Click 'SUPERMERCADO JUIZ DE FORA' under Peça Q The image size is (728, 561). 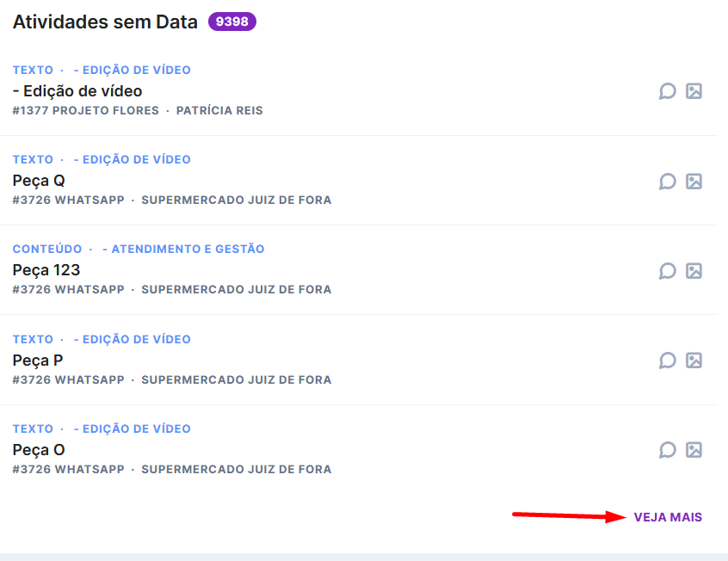(x=237, y=200)
